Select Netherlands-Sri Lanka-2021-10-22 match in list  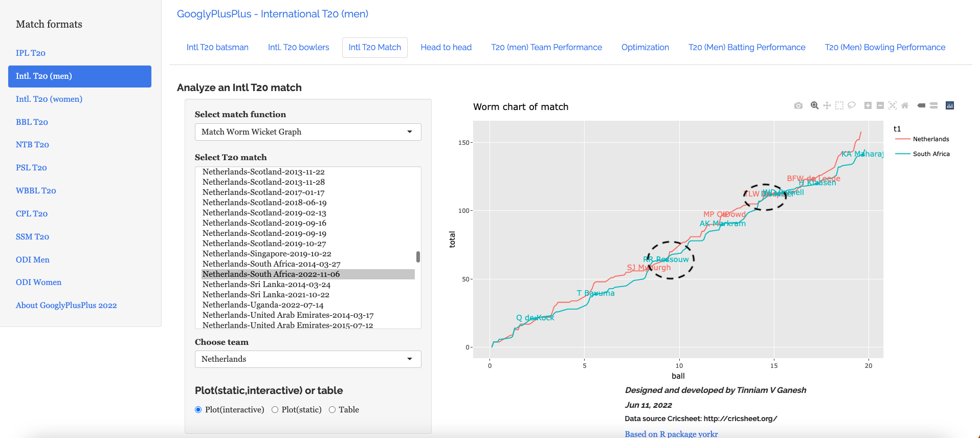click(x=266, y=295)
